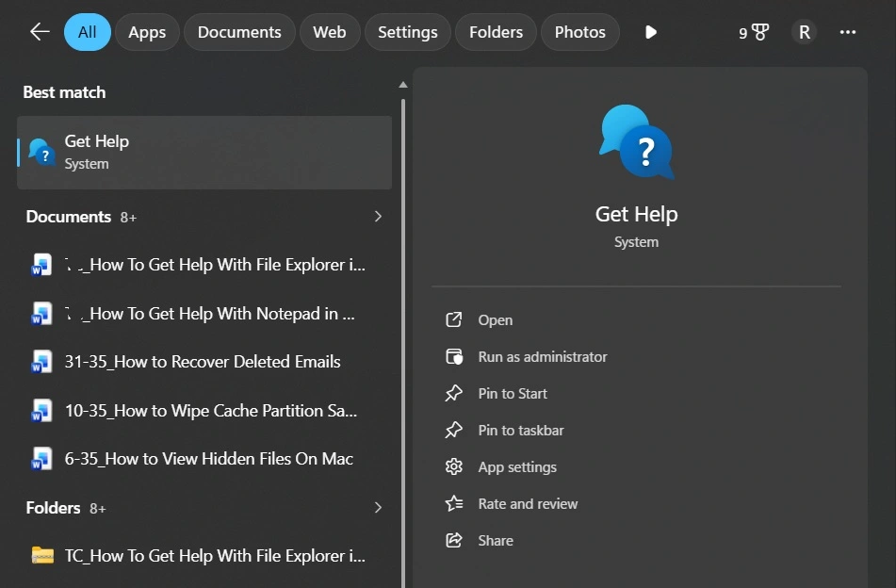Open the rewards points trophy icon
896x588 pixels.
[x=754, y=32]
